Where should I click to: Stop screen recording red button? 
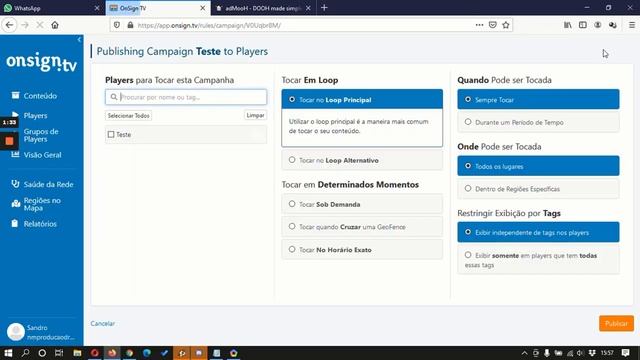coord(9,141)
